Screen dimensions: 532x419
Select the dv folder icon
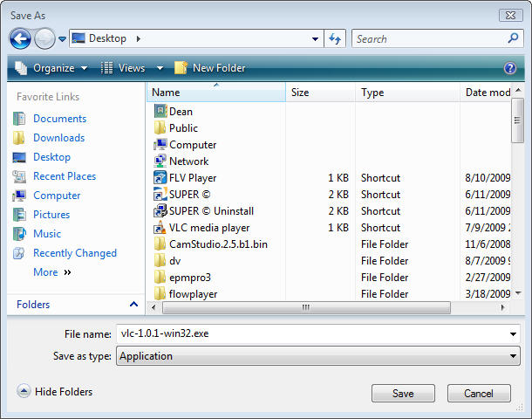point(160,260)
